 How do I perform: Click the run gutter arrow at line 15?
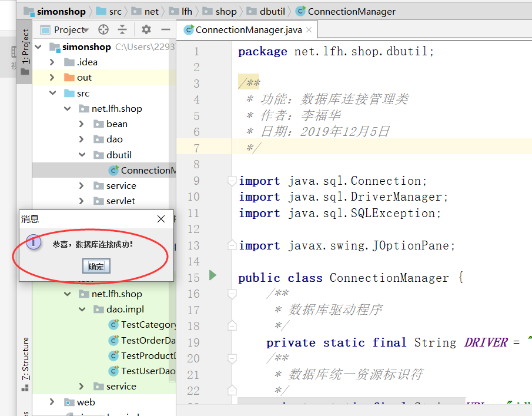click(x=213, y=275)
